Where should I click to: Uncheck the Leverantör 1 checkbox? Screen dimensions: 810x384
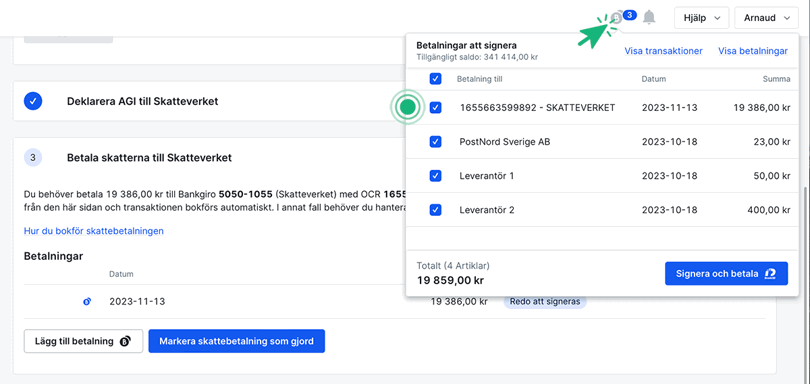(435, 176)
